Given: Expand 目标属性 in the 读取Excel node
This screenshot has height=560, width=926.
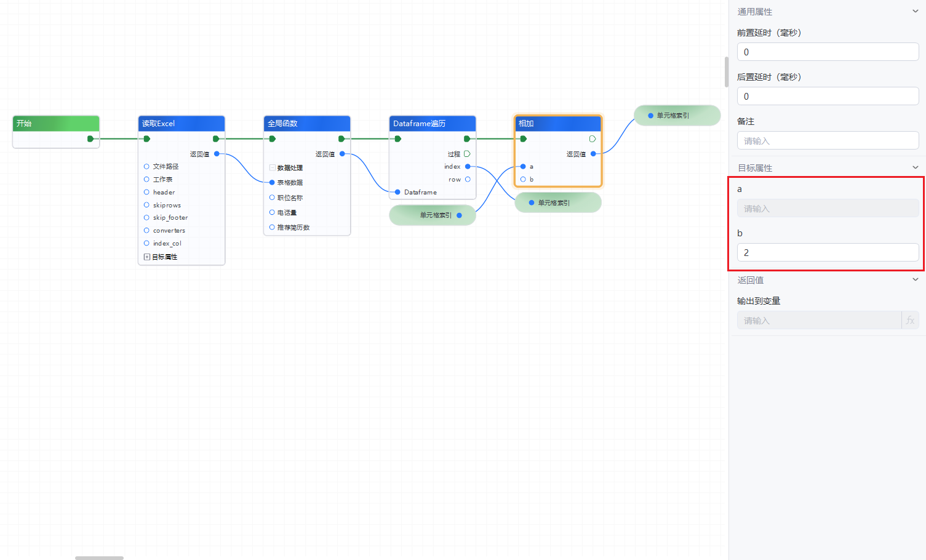Looking at the screenshot, I should 146,257.
